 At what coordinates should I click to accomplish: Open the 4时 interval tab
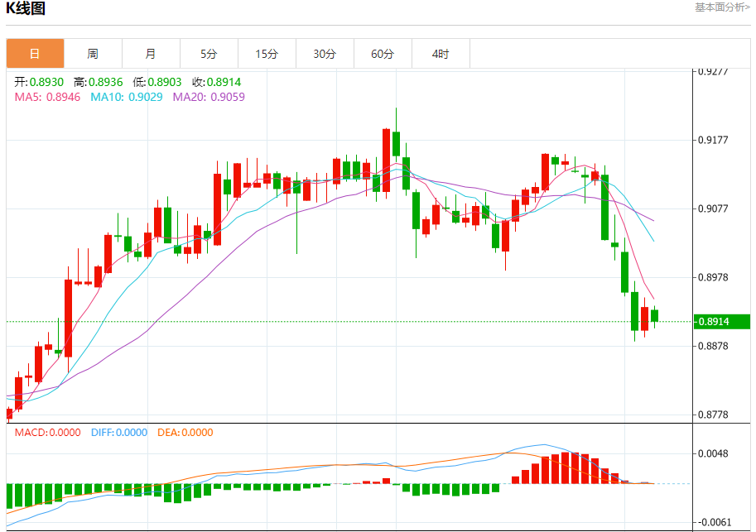point(441,54)
